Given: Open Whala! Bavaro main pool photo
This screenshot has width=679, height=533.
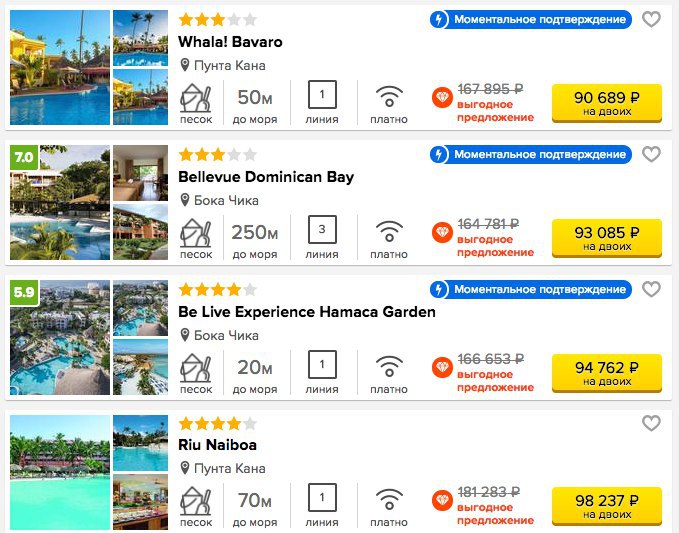Looking at the screenshot, I should tap(60, 68).
